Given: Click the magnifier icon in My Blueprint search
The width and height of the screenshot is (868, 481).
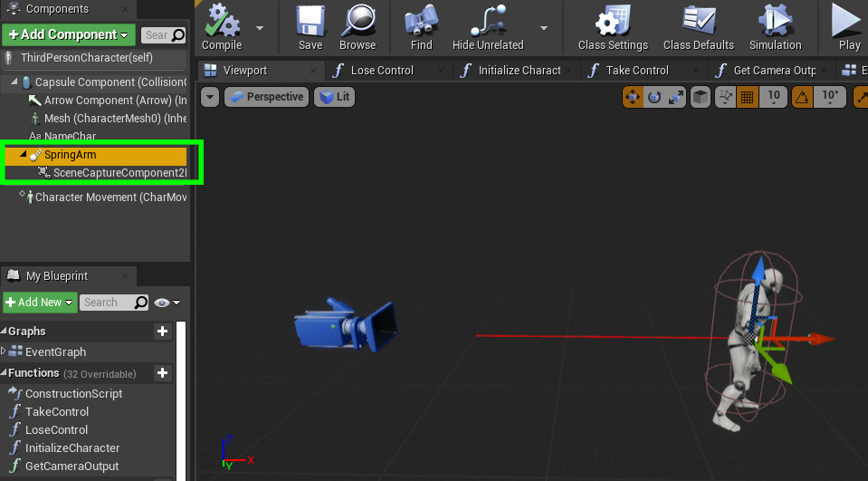Looking at the screenshot, I should 140,302.
